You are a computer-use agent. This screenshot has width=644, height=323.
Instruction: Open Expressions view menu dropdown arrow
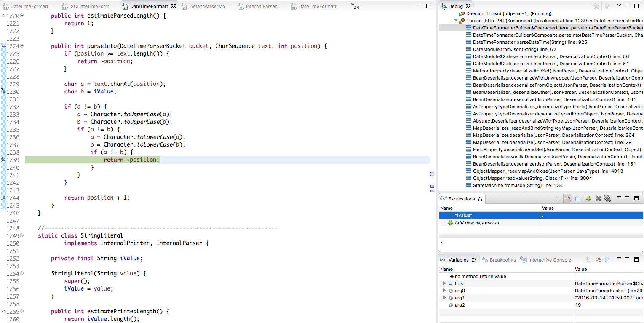619,198
